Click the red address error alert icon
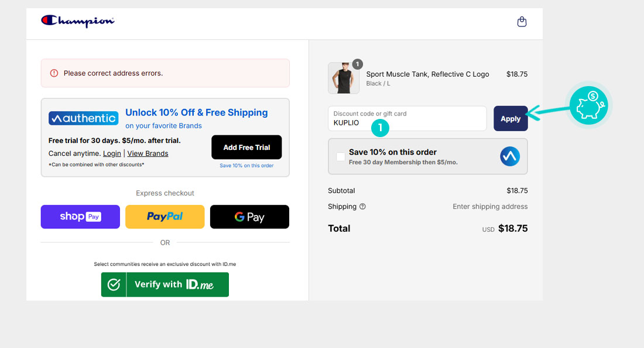The image size is (644, 348). point(54,73)
